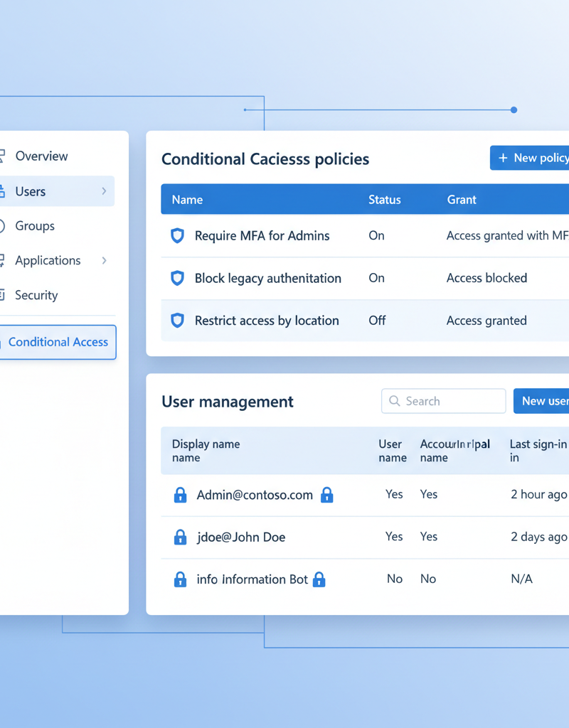The width and height of the screenshot is (569, 728).
Task: Sort policies by Status column header
Action: tap(385, 200)
